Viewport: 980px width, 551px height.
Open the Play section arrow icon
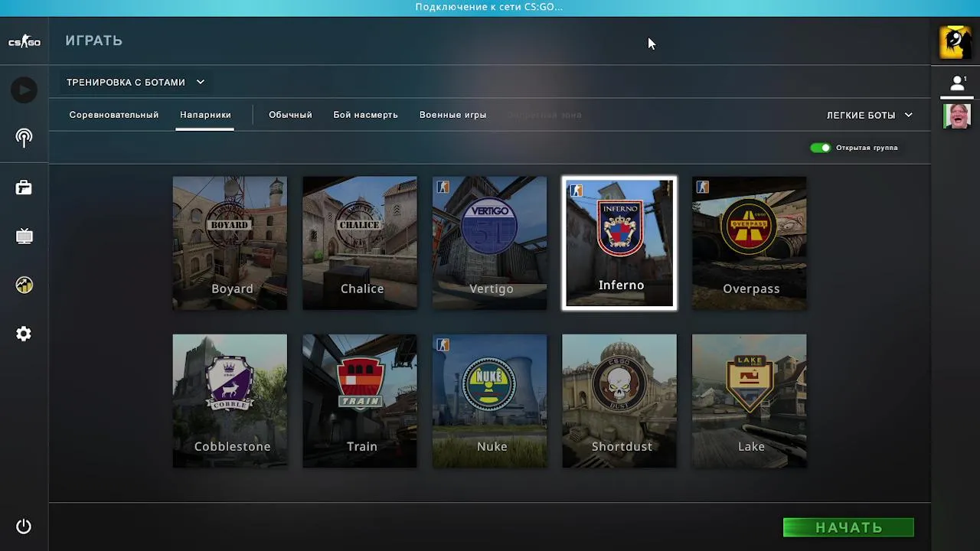[x=24, y=90]
